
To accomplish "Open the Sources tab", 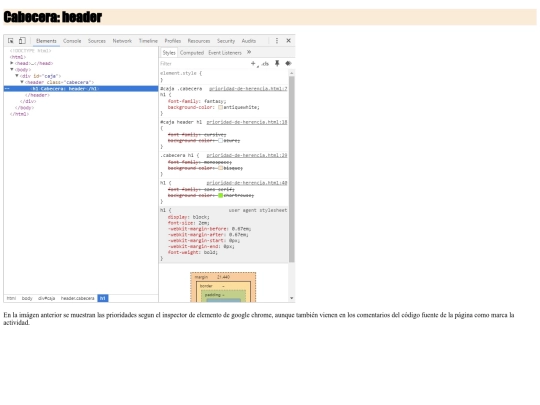I will click(97, 41).
